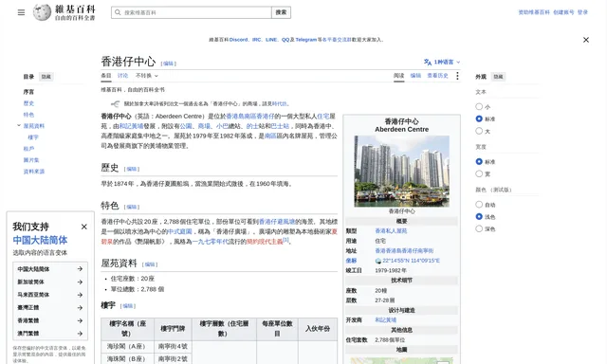Viewport: 607px width, 364px height.
Task: Open the 不转换 variant dropdown
Action: (147, 76)
